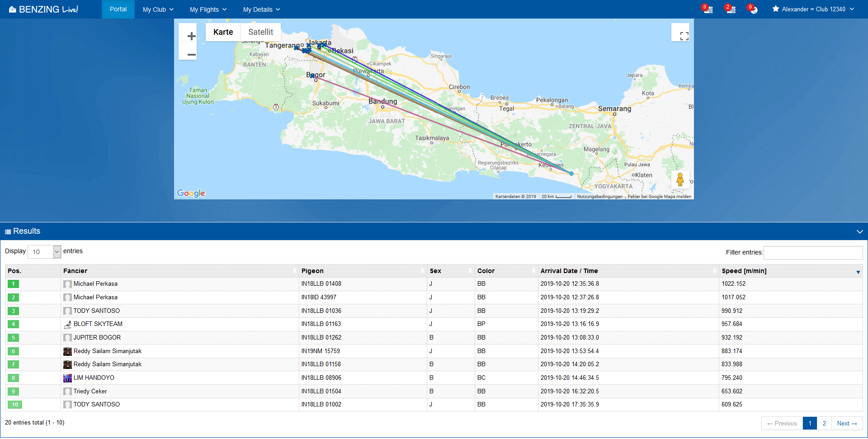Click the Street View pegman icon
Viewport: 868px width, 439px height.
680,179
